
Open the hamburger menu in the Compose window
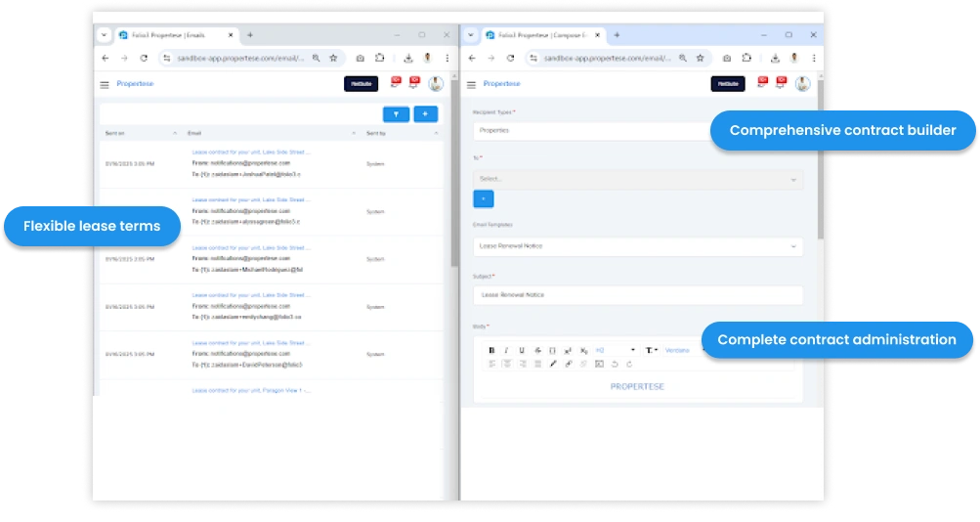coord(471,84)
